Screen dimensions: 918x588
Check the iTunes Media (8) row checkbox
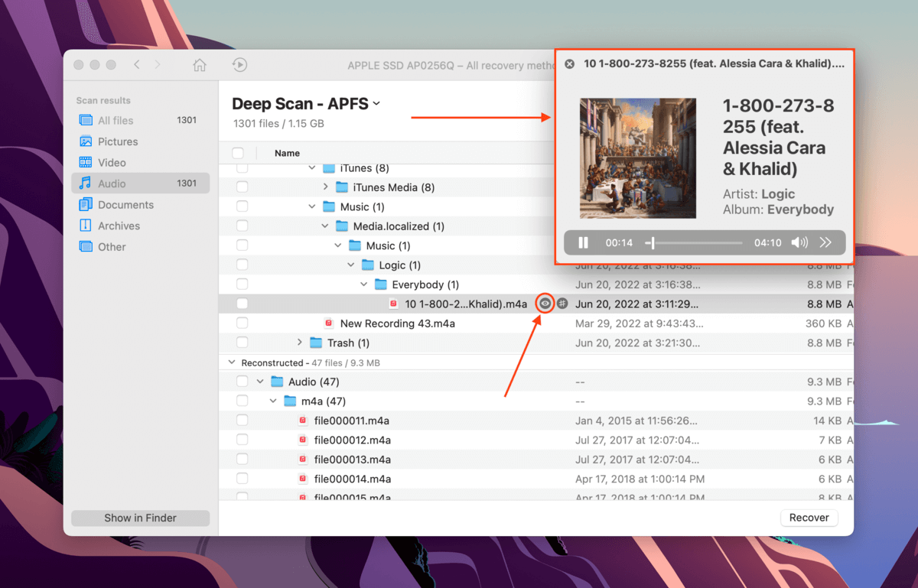tap(242, 187)
